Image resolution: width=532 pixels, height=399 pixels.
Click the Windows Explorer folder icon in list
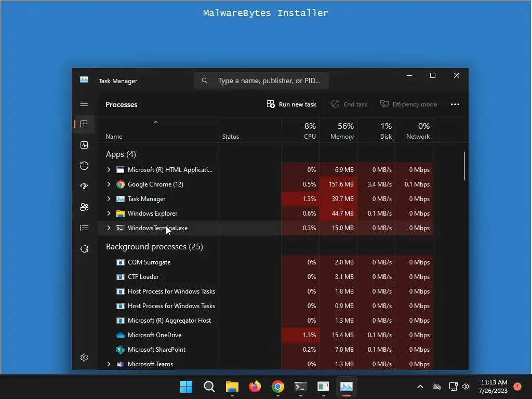pyautogui.click(x=121, y=214)
